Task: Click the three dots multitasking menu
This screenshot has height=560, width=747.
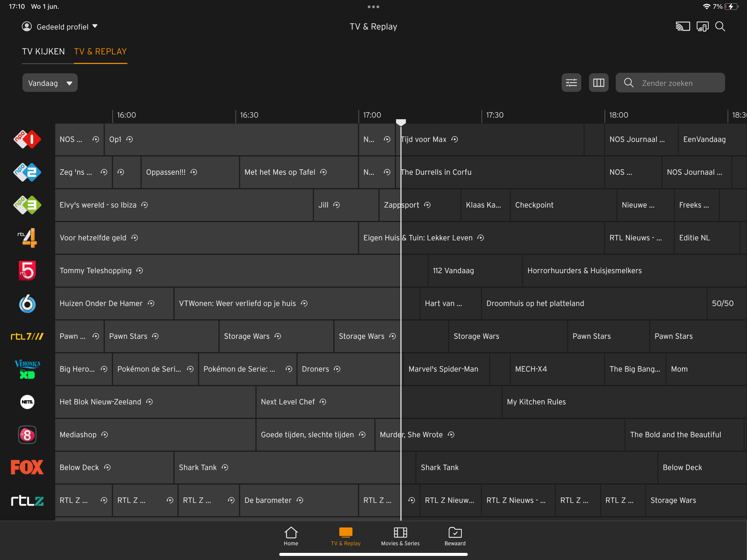Action: [373, 7]
